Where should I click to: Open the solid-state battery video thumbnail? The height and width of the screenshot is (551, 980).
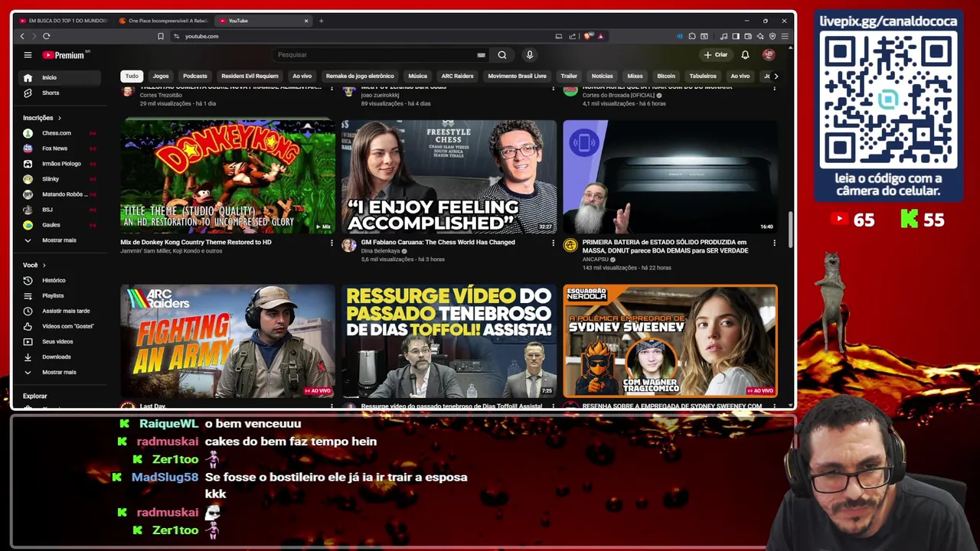pos(670,177)
